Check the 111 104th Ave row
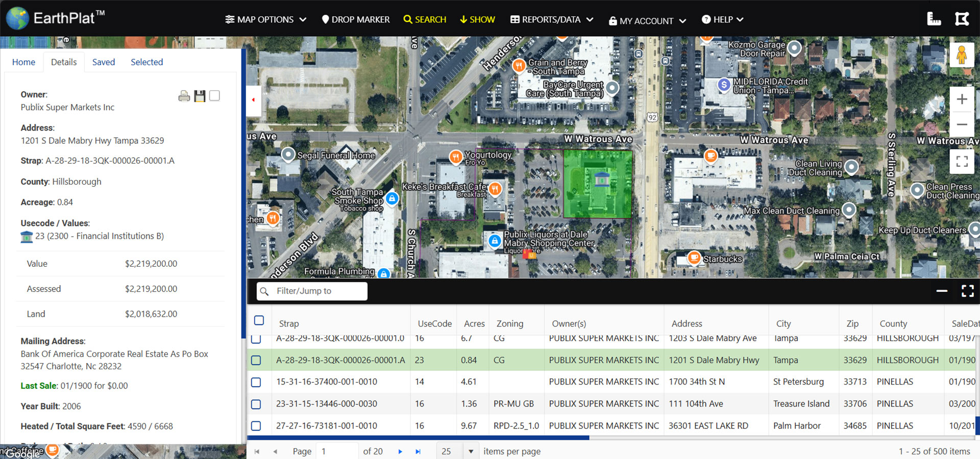The height and width of the screenshot is (459, 980). point(256,404)
